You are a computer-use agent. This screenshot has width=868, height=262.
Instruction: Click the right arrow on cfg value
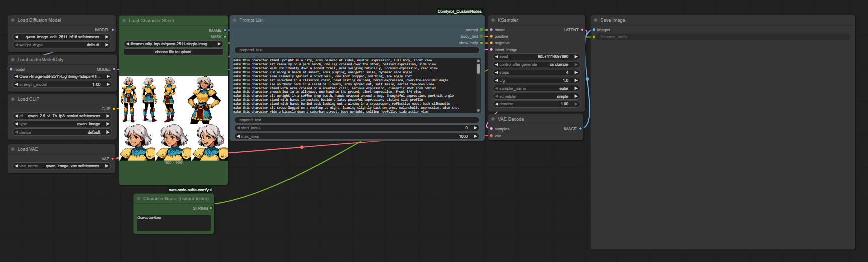click(x=576, y=80)
